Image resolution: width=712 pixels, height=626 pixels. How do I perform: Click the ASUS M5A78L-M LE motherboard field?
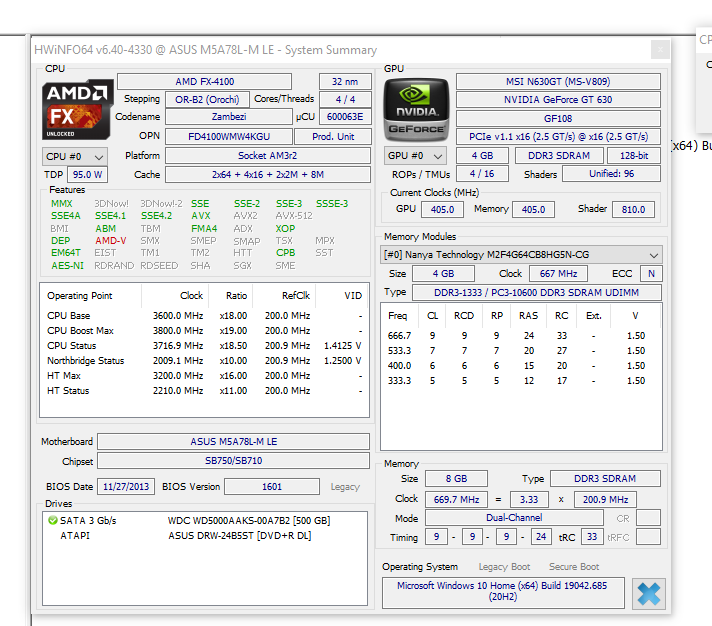click(x=233, y=442)
